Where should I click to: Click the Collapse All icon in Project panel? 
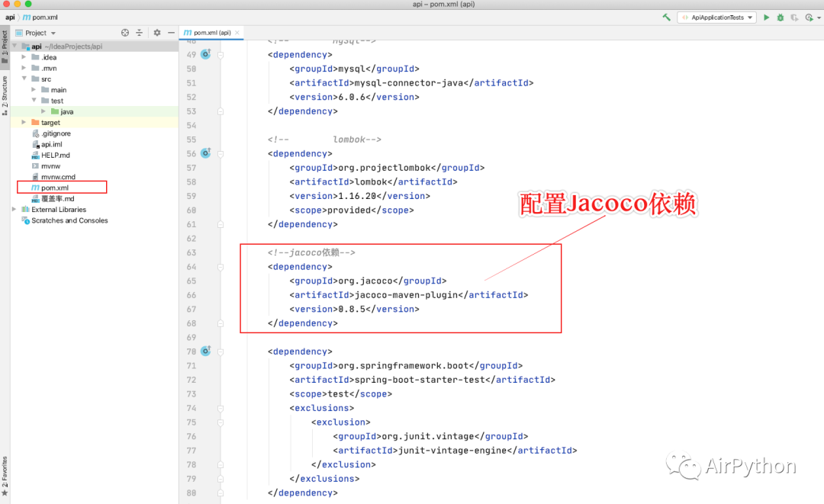click(140, 33)
